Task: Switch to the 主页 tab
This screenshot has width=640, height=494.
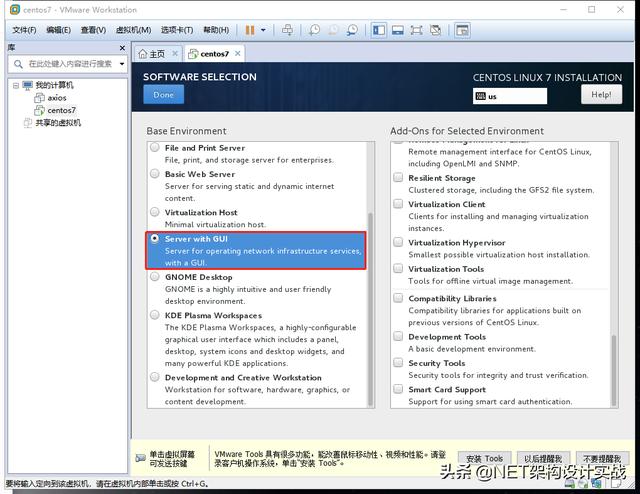Action: (158, 54)
